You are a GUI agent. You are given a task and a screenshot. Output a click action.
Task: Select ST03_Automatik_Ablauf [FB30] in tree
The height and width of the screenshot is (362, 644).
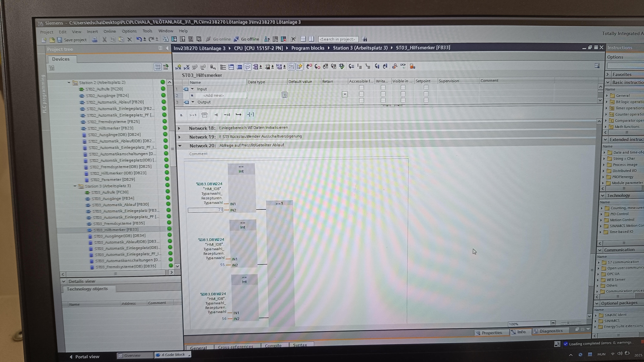click(x=120, y=205)
